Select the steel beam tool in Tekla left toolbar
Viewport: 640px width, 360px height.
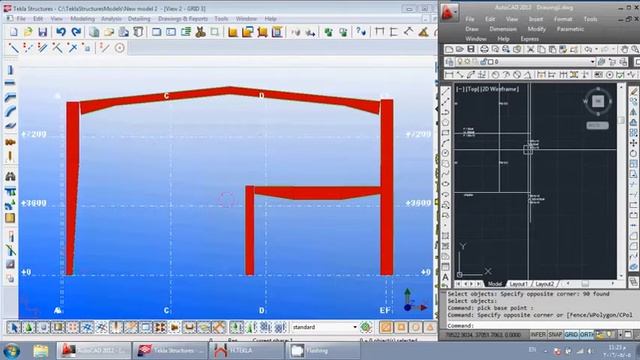click(x=10, y=83)
